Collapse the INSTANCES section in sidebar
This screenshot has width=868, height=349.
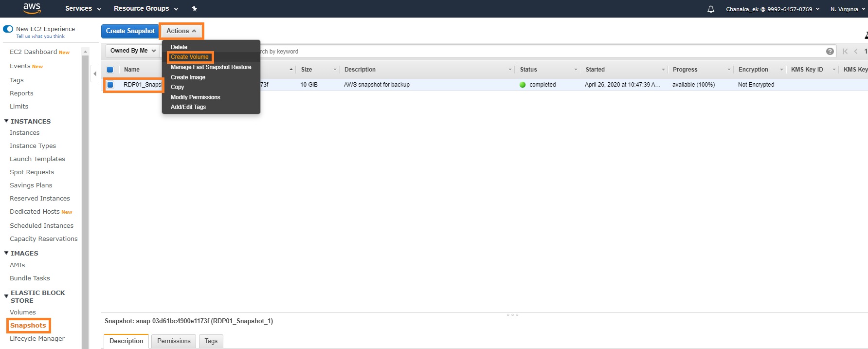[x=6, y=121]
